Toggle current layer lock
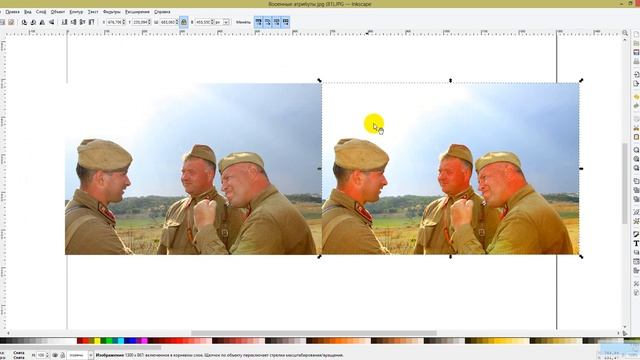The image size is (640, 360). click(62, 356)
